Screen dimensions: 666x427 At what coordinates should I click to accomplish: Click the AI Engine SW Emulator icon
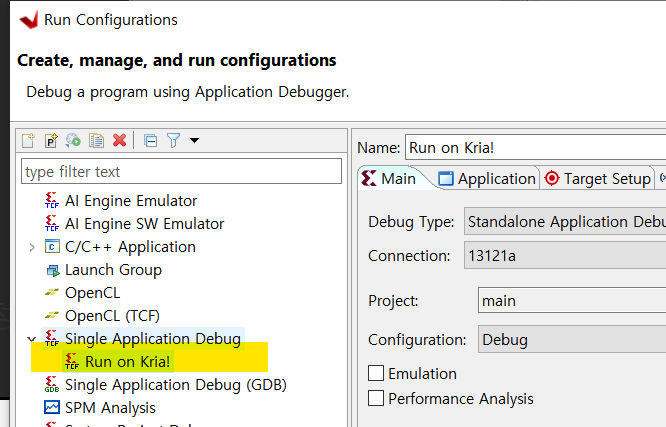pyautogui.click(x=52, y=223)
